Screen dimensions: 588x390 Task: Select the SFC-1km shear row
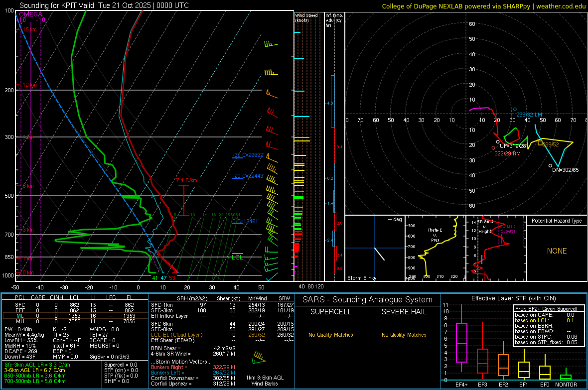pyautogui.click(x=222, y=305)
